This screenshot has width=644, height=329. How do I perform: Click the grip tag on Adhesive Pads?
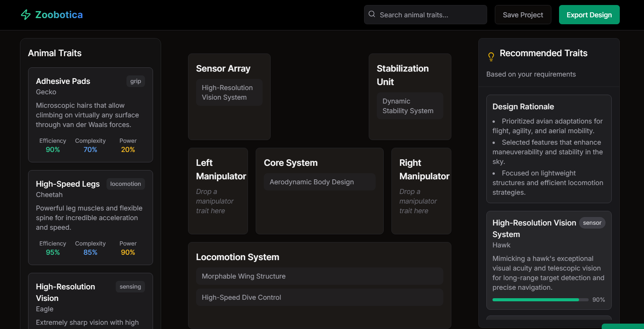click(x=135, y=81)
